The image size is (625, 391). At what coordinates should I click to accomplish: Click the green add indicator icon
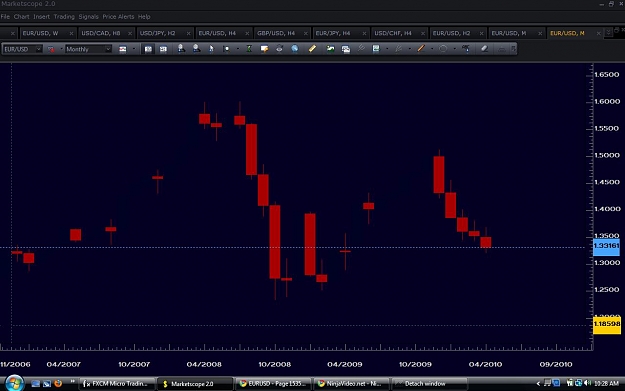(330, 49)
